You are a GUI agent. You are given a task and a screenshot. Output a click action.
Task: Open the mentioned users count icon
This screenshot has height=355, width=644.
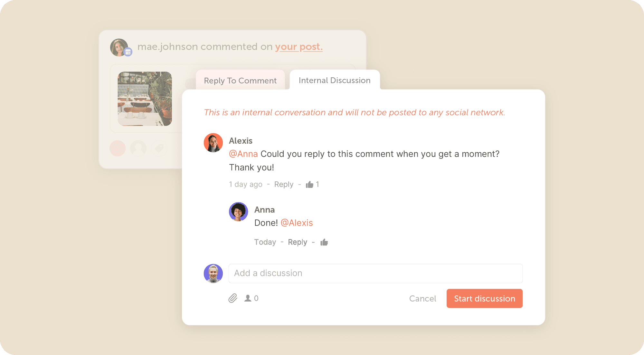(x=251, y=298)
